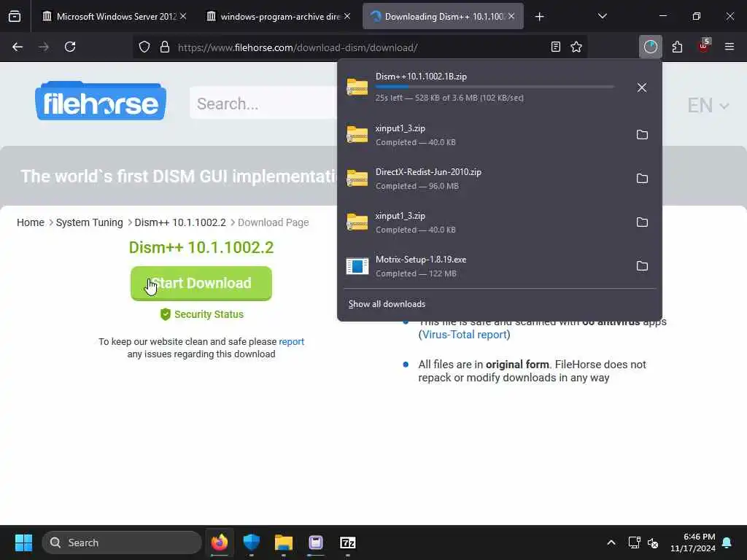
Task: Open the Virus-Total report link
Action: (x=464, y=335)
